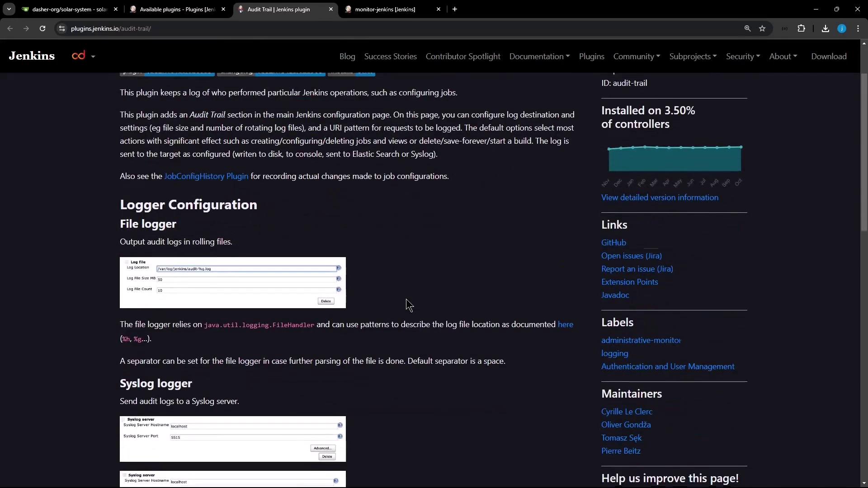Open the Subprojects dropdown menu
868x488 pixels.
(693, 56)
